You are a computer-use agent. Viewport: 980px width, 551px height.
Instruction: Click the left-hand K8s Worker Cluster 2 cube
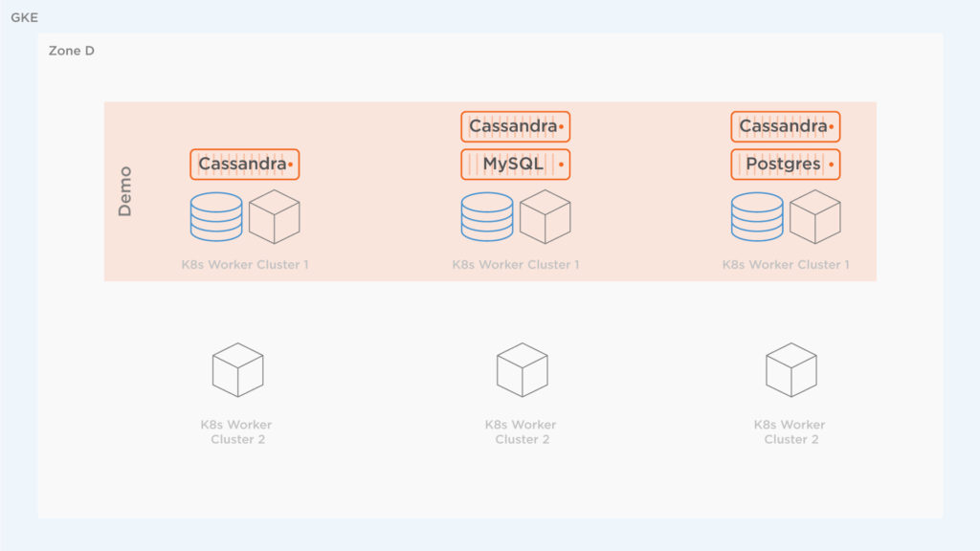(237, 370)
